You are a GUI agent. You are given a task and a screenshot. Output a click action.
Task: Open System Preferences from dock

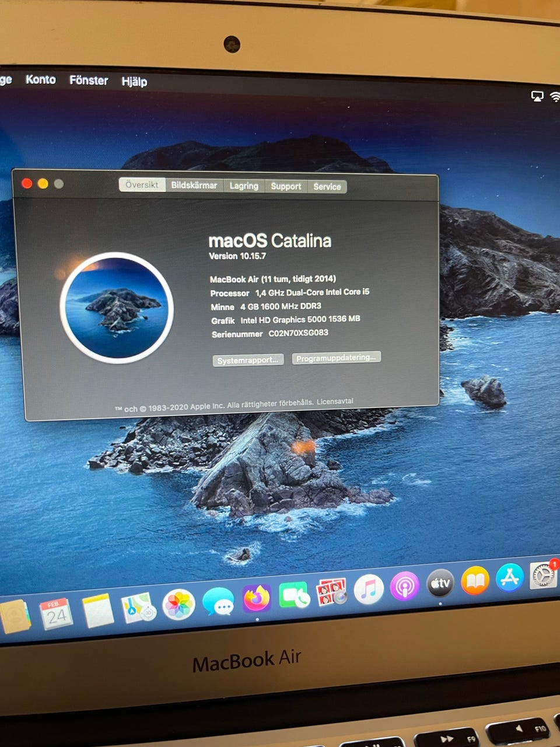[543, 575]
